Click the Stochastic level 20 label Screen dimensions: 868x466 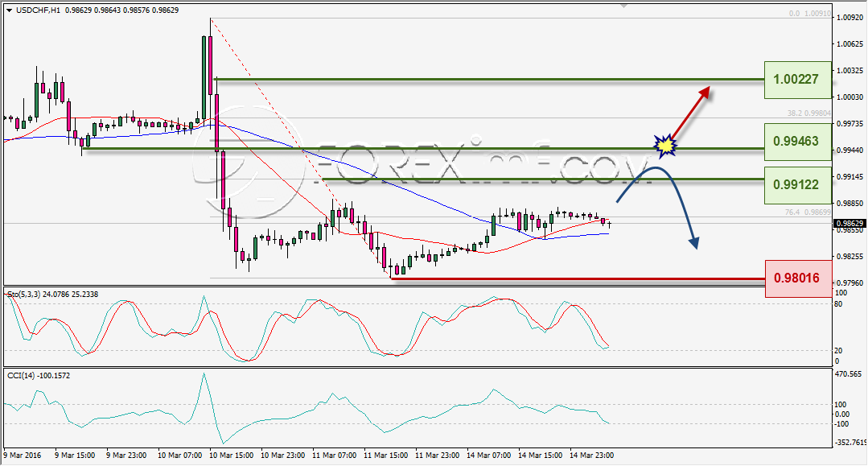pos(839,351)
